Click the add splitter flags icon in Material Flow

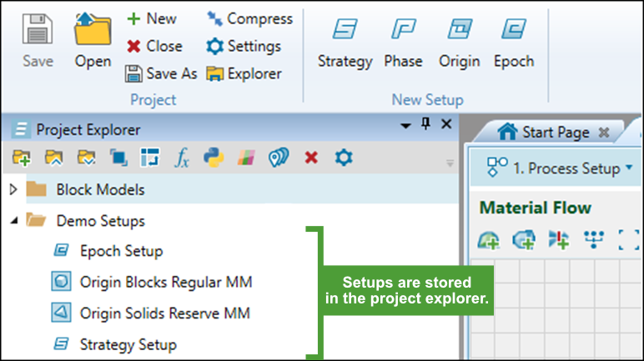pyautogui.click(x=559, y=240)
